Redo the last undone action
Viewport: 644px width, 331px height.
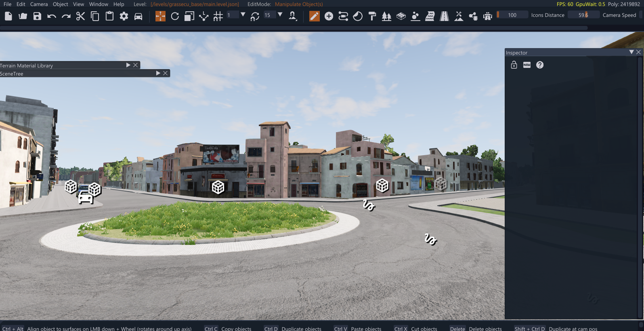click(66, 16)
